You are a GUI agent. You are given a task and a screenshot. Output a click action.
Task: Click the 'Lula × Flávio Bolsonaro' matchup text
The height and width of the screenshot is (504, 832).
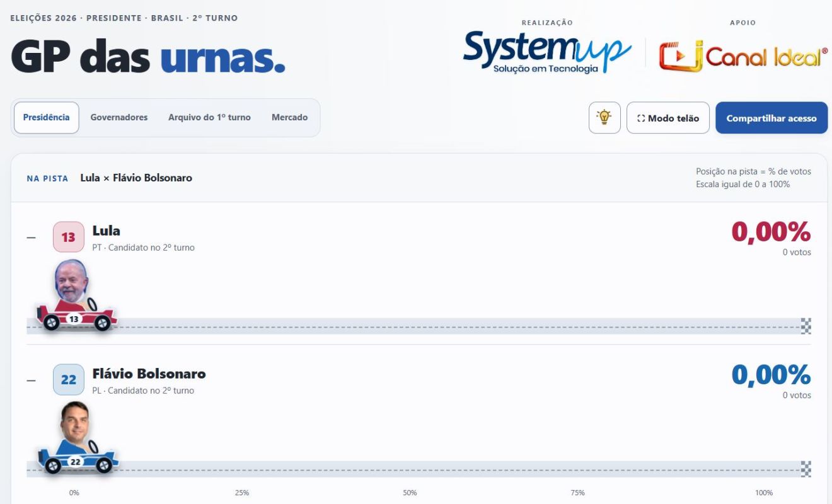point(136,178)
